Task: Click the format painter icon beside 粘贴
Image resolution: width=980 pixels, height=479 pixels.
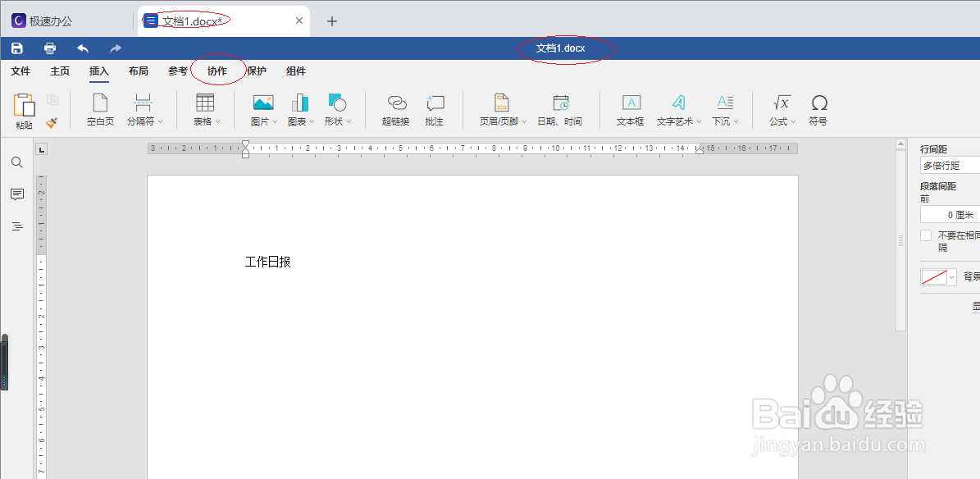Action: coord(51,121)
